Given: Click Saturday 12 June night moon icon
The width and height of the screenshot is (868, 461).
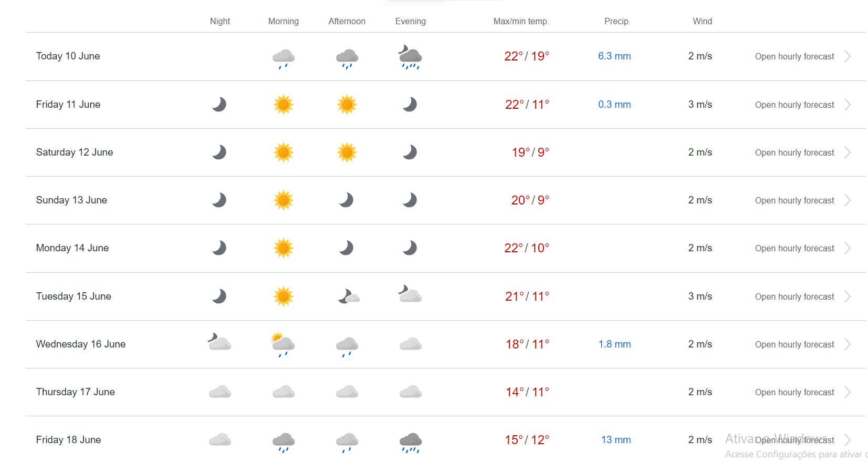Looking at the screenshot, I should [219, 152].
